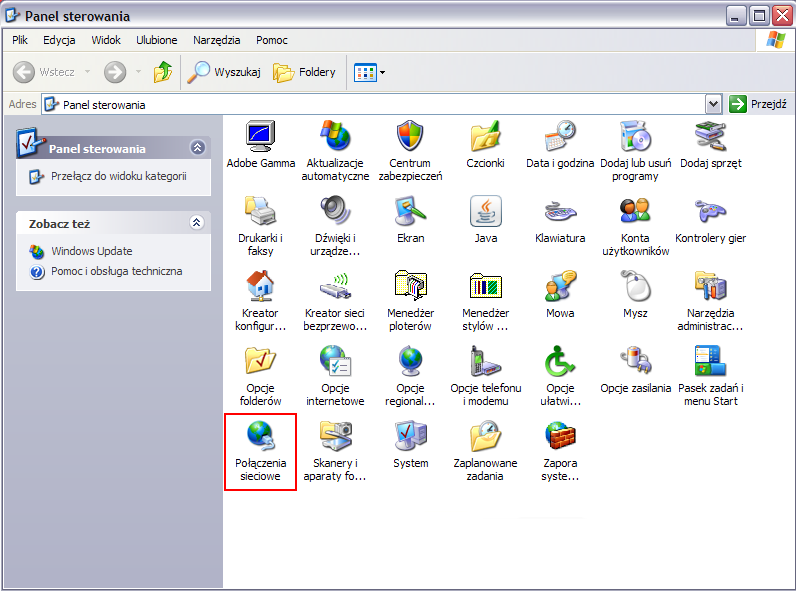Expand the Adres bar dropdown arrow
The height and width of the screenshot is (591, 796).
coord(713,104)
